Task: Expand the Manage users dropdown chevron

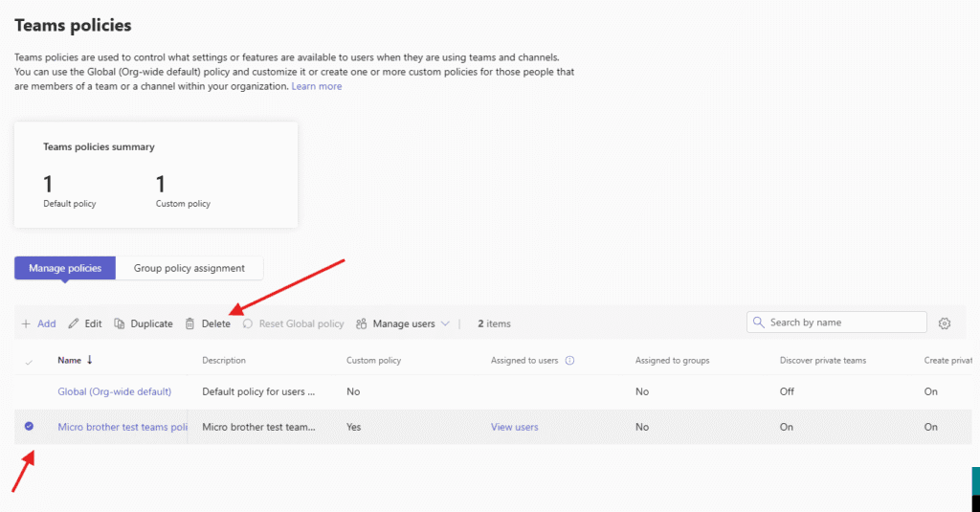Action: (445, 324)
